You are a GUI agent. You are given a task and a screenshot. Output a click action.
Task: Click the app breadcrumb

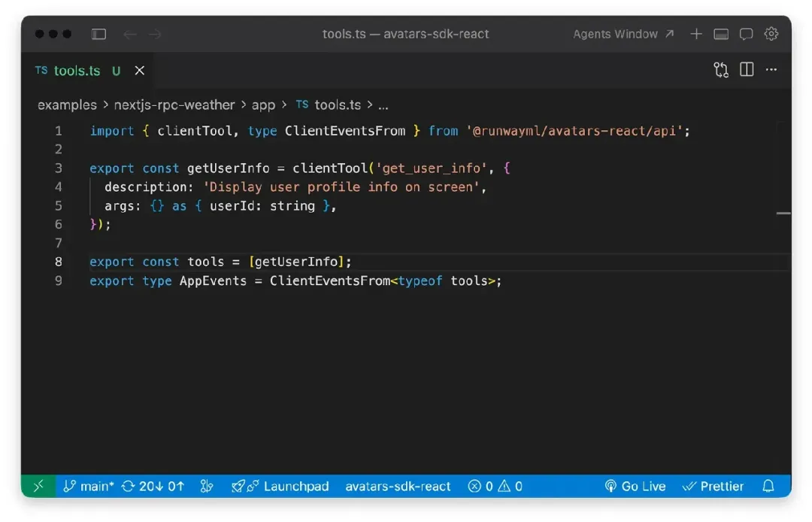coord(263,105)
